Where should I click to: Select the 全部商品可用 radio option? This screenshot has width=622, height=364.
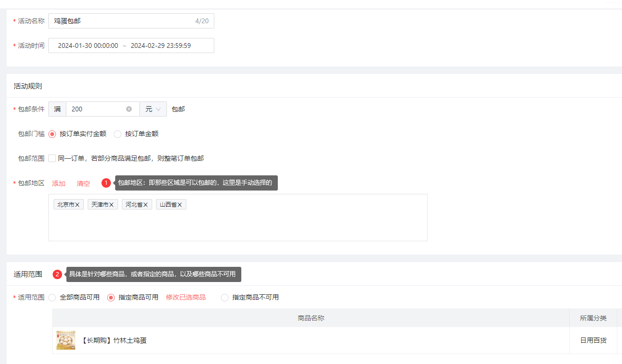[53, 298]
